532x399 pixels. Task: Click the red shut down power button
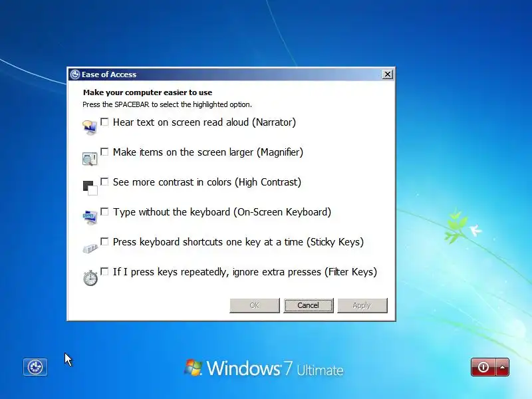pyautogui.click(x=483, y=367)
